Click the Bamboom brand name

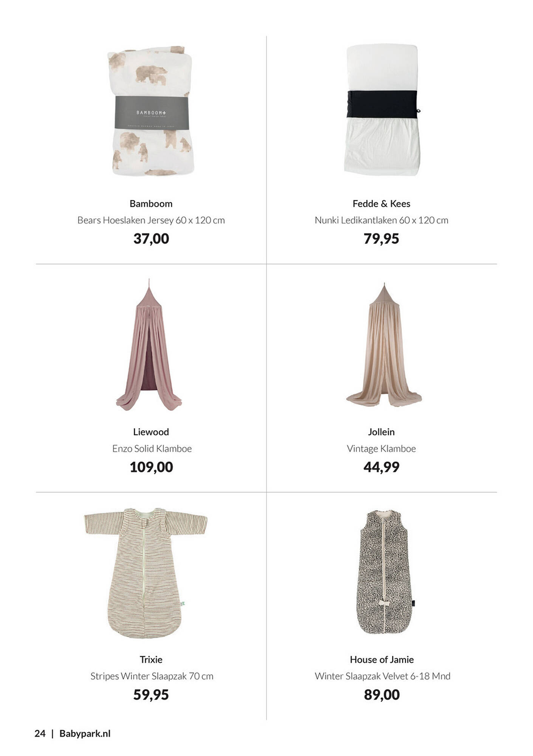click(x=151, y=204)
